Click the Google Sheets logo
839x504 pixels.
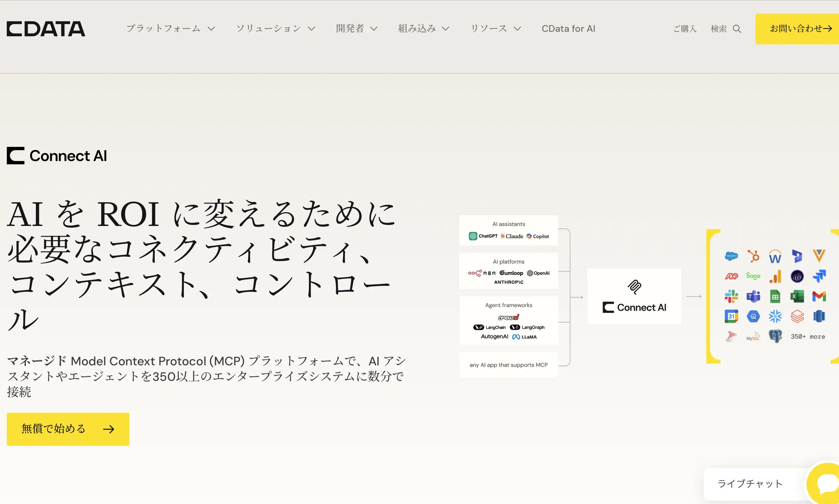[775, 296]
